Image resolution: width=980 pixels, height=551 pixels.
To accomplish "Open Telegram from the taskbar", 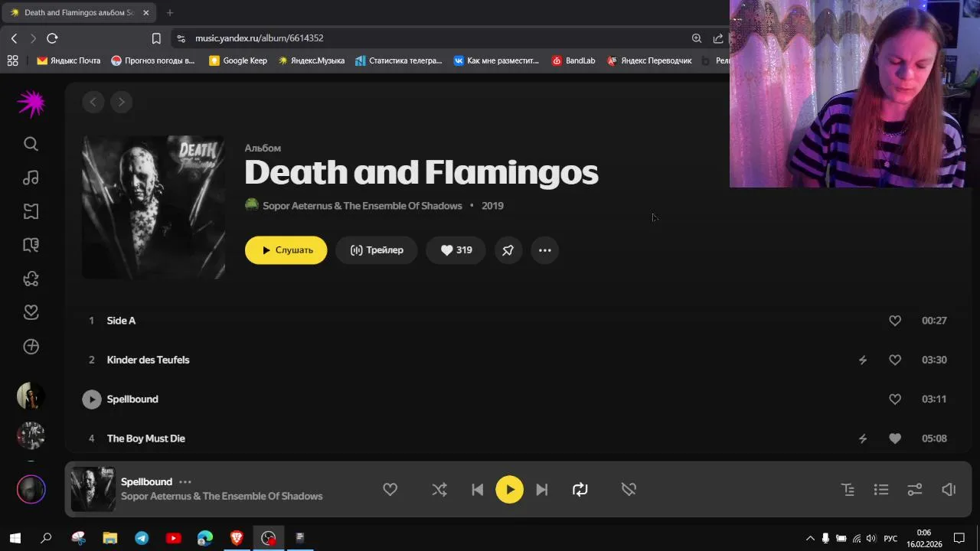I will point(142,538).
